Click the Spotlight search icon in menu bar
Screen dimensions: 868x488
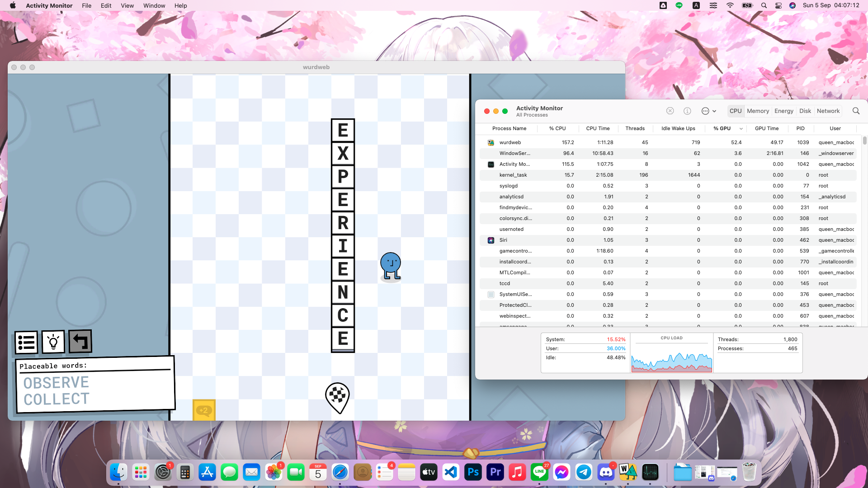pyautogui.click(x=764, y=5)
